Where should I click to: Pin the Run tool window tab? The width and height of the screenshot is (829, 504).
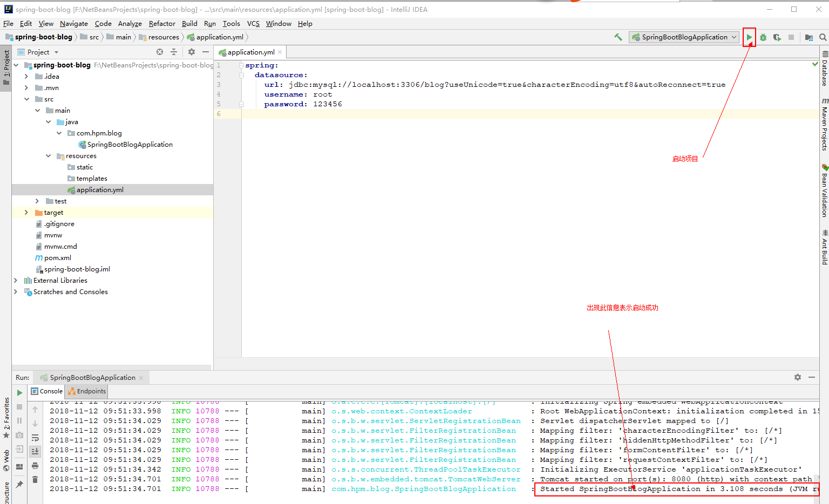[18, 483]
